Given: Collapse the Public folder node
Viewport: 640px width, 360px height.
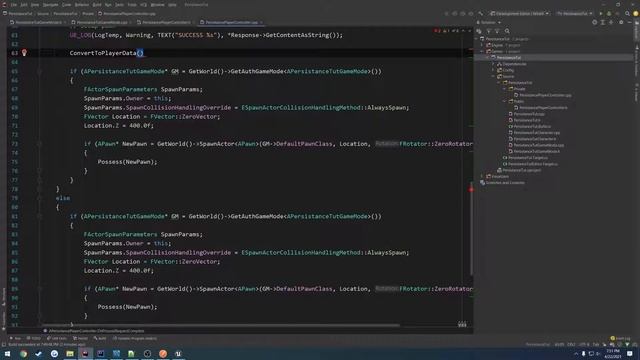Looking at the screenshot, I should click(x=505, y=101).
